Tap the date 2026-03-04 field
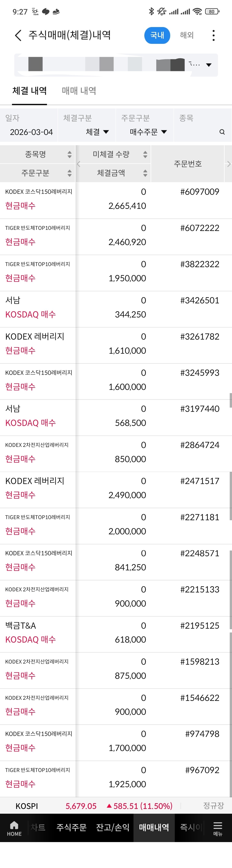 31,132
